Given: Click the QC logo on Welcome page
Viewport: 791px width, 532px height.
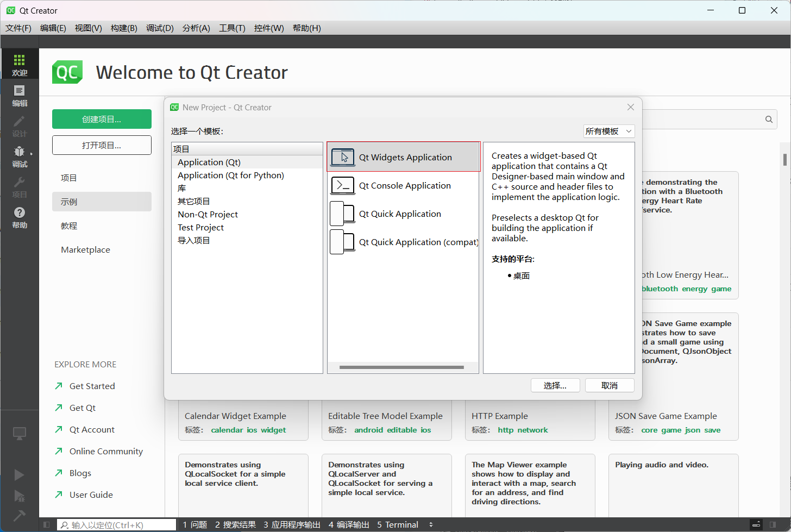Looking at the screenshot, I should coord(67,72).
